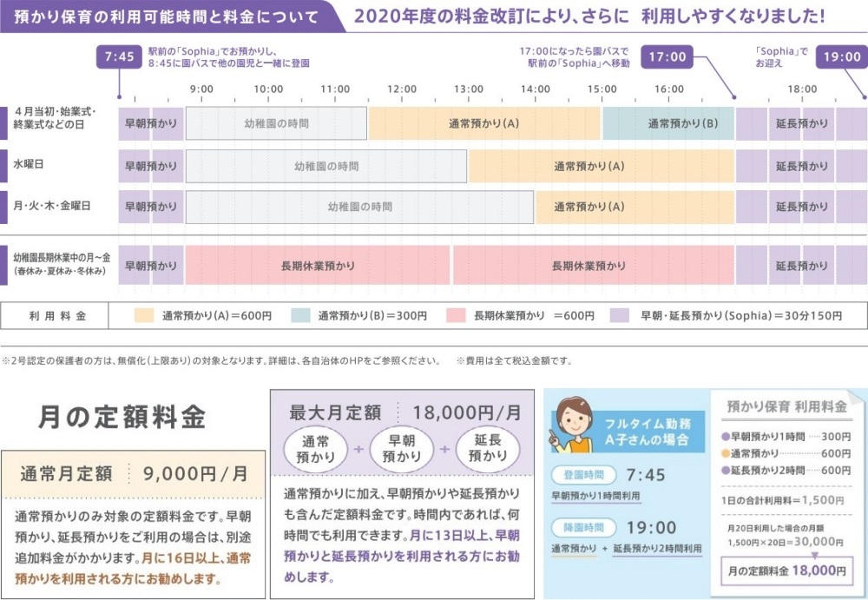Click 早朝預かり block in the 長期休業中 row

coord(150,266)
